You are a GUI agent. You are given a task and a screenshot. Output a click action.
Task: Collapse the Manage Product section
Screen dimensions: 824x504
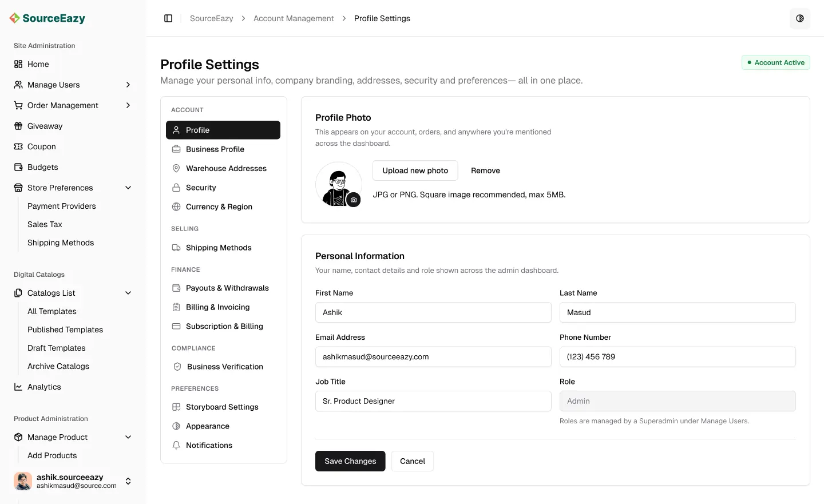(x=128, y=437)
